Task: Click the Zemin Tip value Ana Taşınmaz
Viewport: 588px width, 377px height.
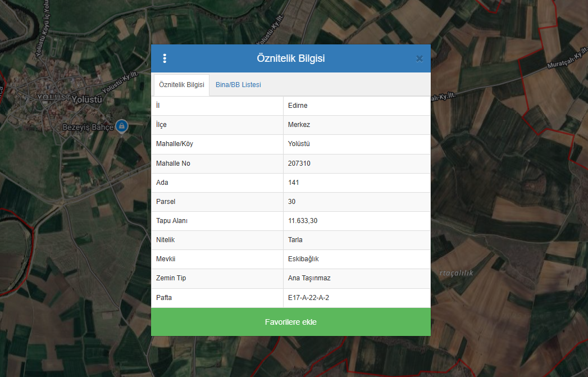Action: click(x=308, y=278)
